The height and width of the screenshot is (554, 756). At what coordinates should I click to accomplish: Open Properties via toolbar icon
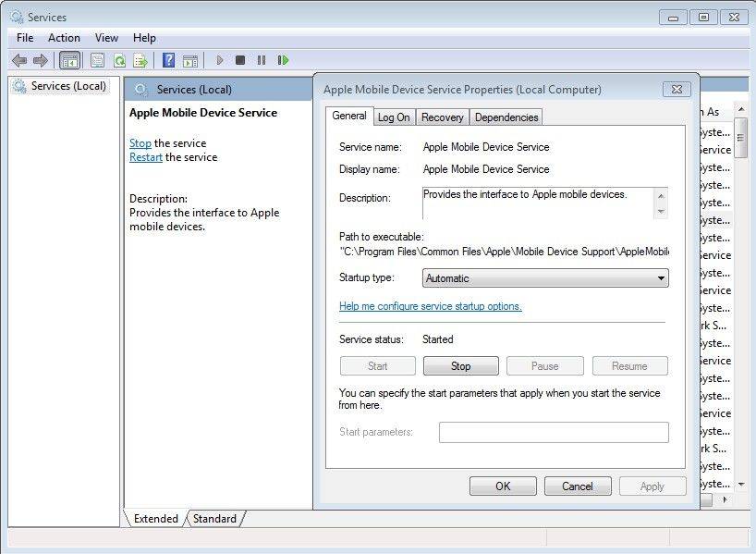[97, 61]
